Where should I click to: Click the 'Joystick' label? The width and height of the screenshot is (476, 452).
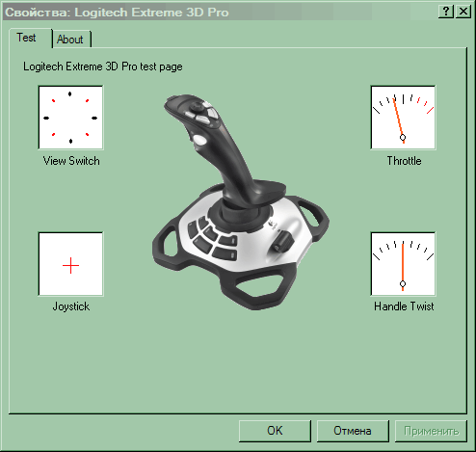[x=71, y=306]
